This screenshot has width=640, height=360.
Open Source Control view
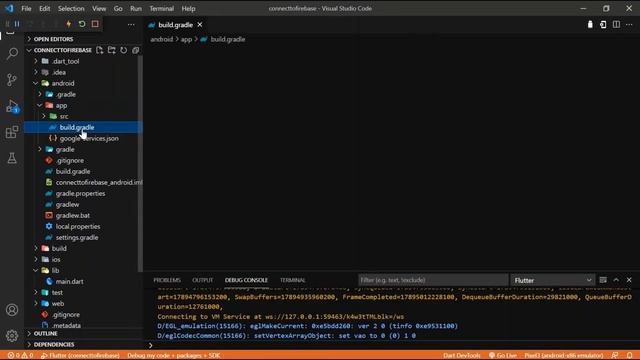click(x=12, y=80)
